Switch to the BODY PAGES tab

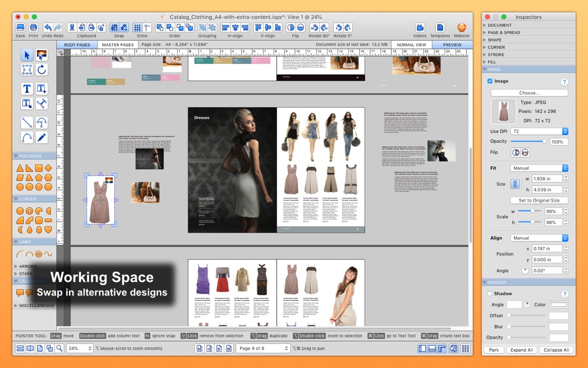77,45
